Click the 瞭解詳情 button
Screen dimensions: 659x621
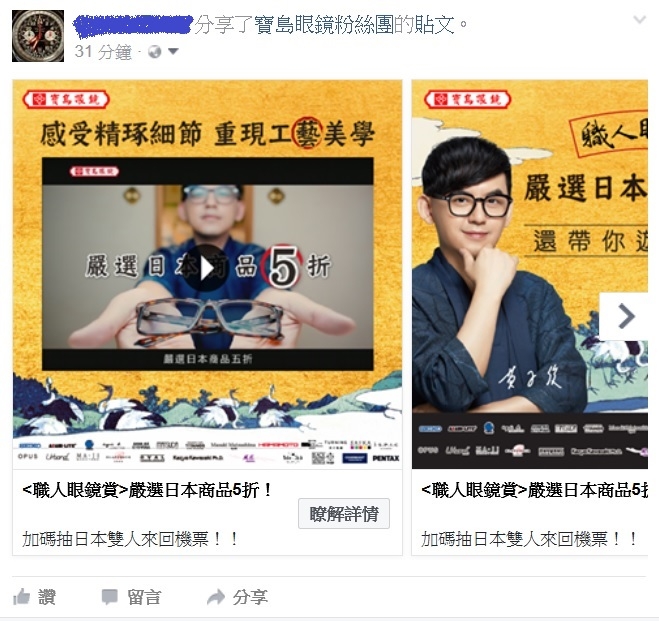[344, 513]
